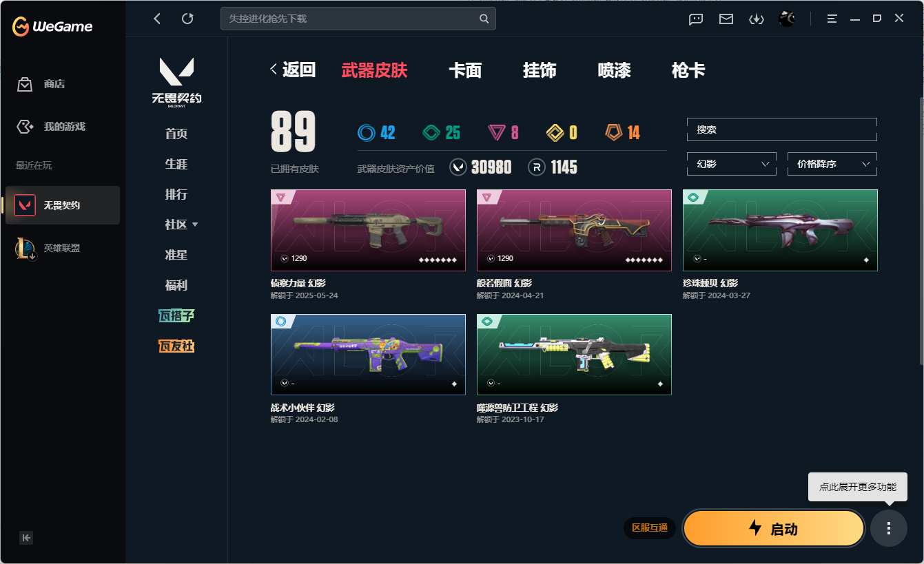Image resolution: width=924 pixels, height=564 pixels.
Task: Launch the game with 启动
Action: tap(774, 529)
